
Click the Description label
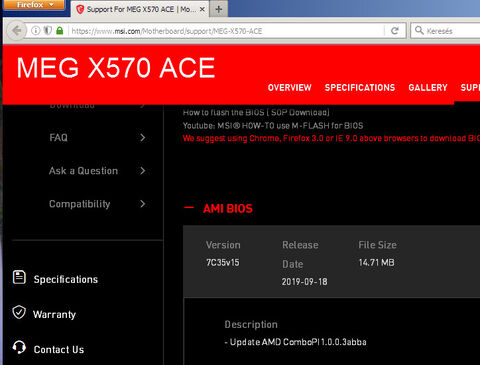251,325
